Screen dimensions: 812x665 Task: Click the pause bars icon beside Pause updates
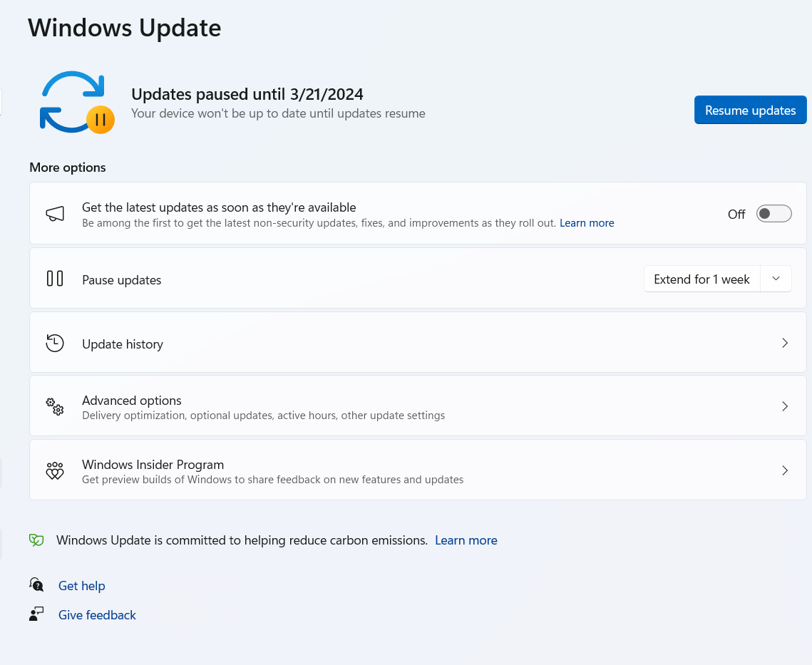click(55, 279)
